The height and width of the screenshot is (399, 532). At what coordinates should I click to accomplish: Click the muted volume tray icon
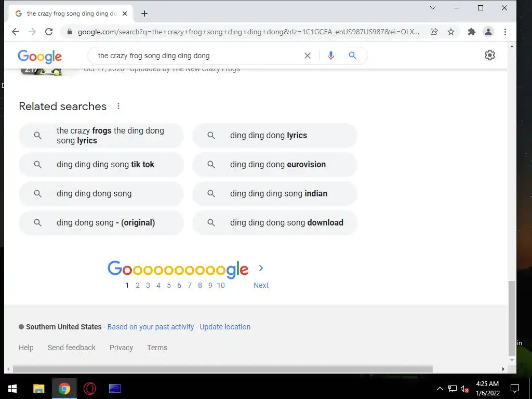pos(465,389)
